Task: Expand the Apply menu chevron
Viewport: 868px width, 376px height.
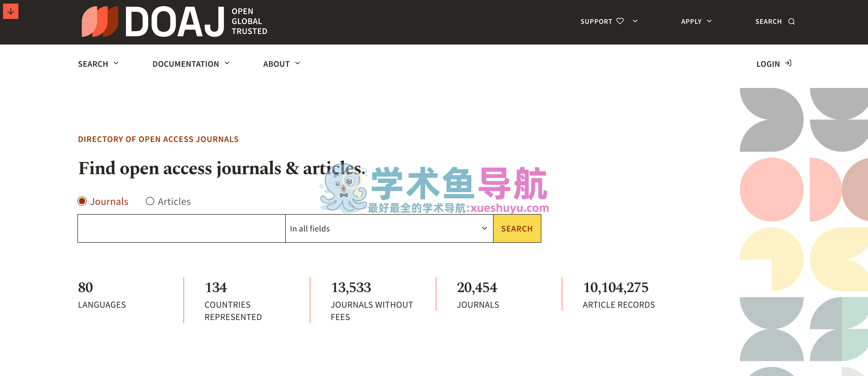Action: point(709,21)
